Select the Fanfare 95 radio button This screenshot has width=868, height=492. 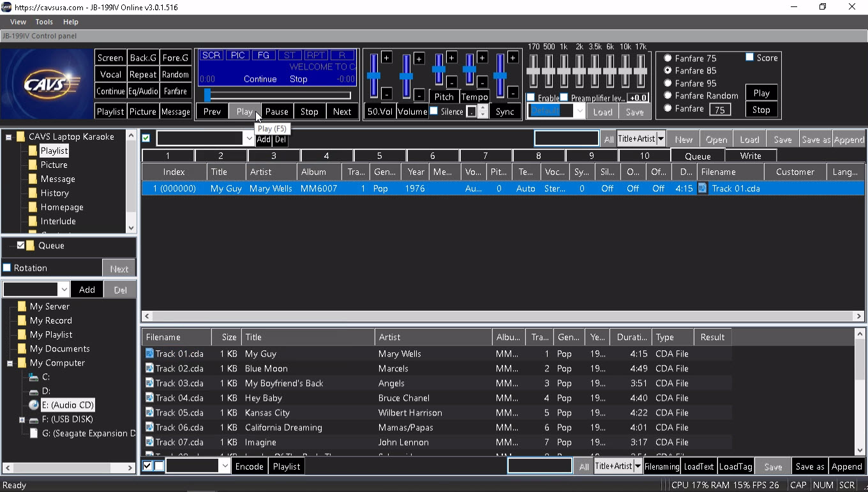[668, 83]
